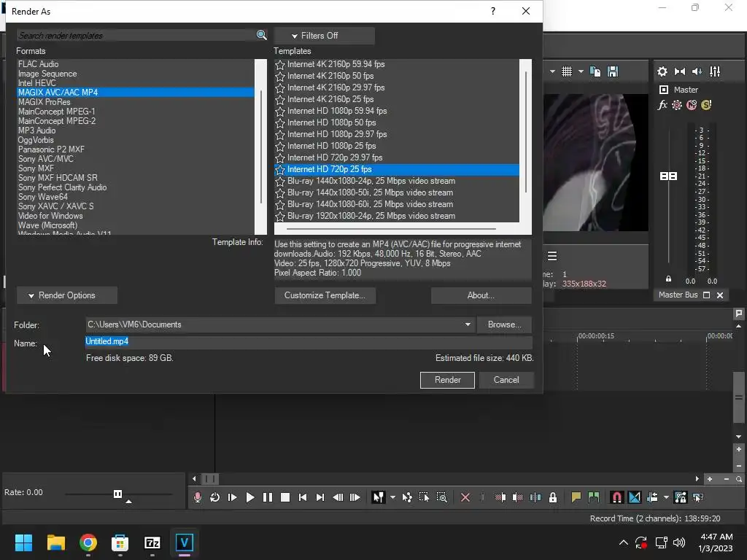
Task: Click the search templates magnifier icon
Action: pos(261,35)
